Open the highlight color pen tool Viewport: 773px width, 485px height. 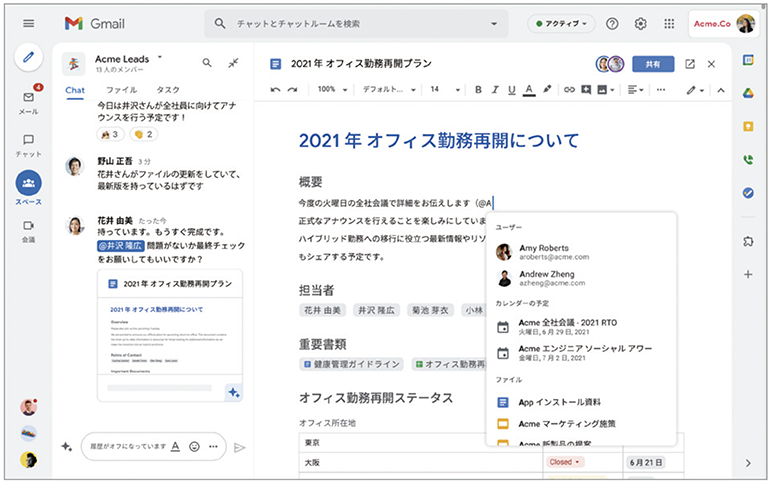point(547,89)
